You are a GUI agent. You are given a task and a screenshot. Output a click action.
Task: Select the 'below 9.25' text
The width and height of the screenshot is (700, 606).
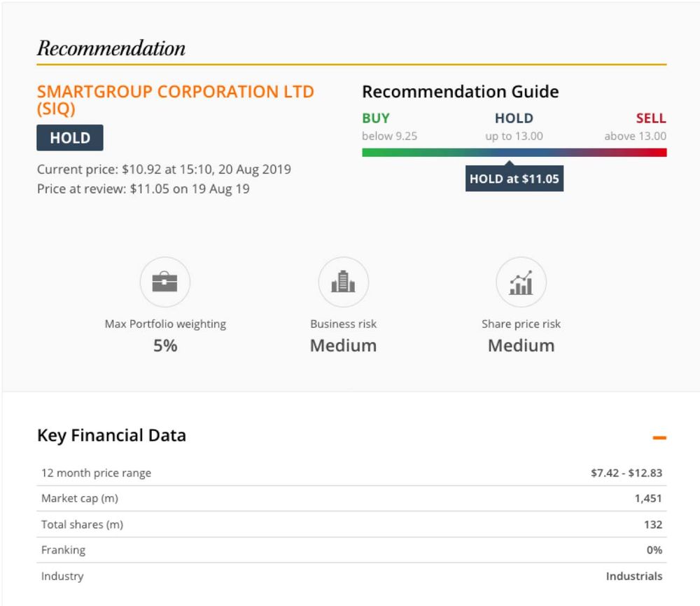pyautogui.click(x=389, y=136)
